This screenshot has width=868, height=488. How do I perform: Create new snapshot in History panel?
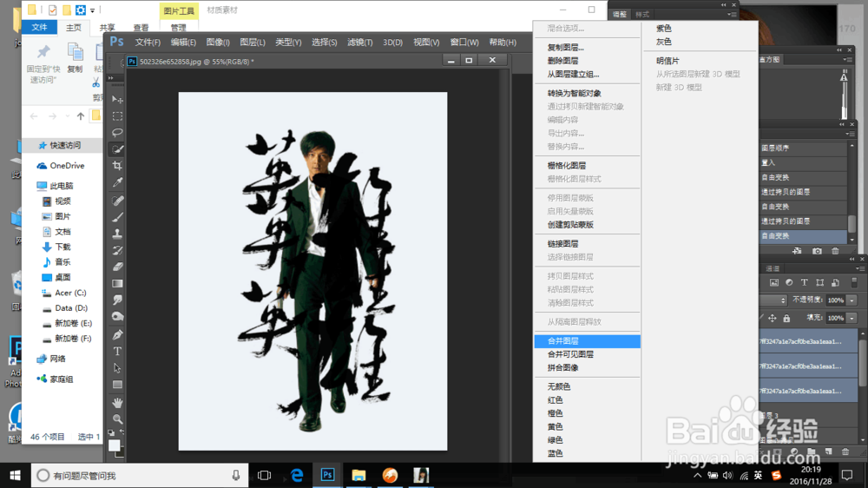tap(817, 251)
